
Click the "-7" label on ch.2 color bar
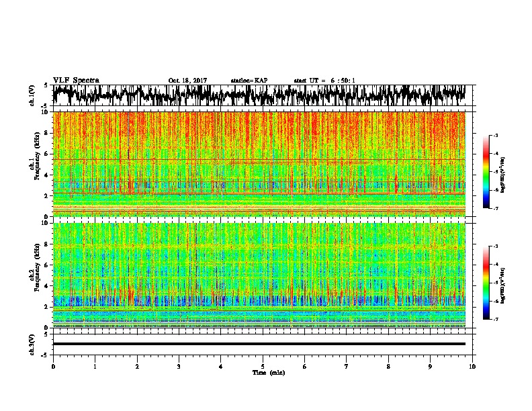tap(495, 319)
